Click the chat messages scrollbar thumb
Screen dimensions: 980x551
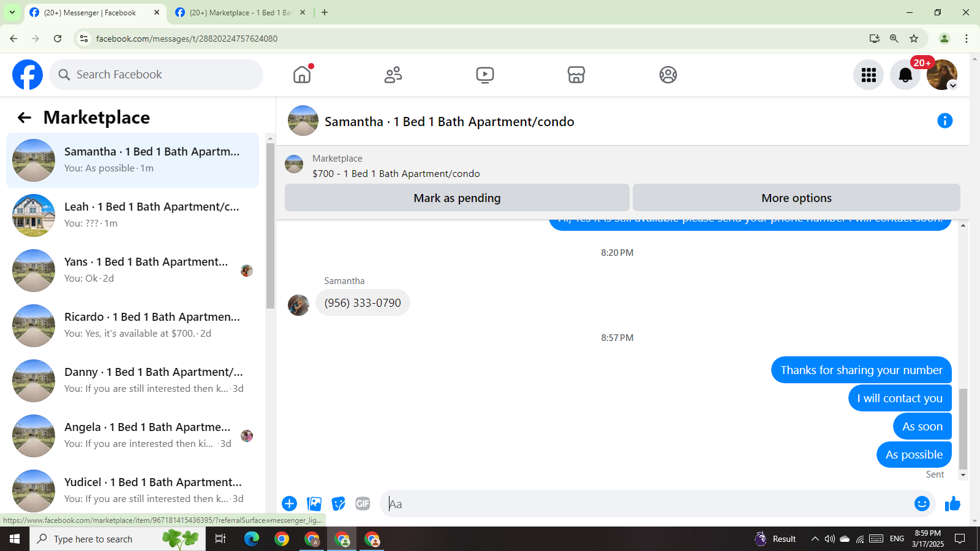coord(963,428)
